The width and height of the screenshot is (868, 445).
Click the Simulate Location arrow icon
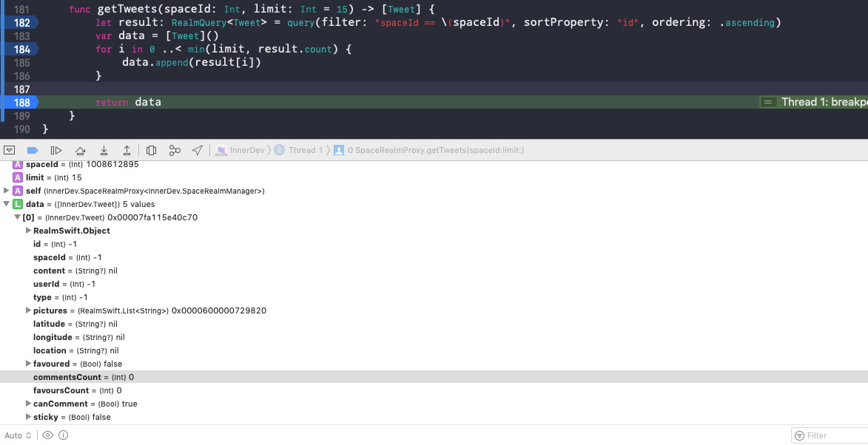click(x=197, y=150)
